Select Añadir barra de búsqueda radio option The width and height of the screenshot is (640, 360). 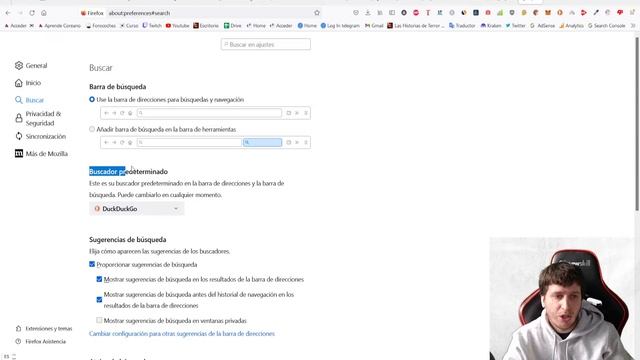[x=92, y=129]
